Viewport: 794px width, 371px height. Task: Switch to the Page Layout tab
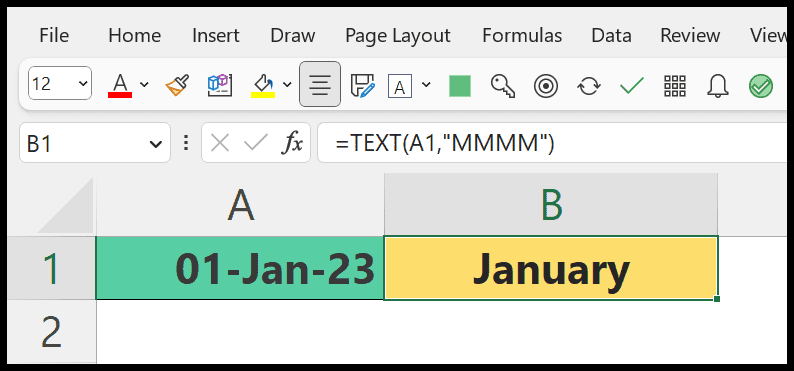tap(398, 35)
